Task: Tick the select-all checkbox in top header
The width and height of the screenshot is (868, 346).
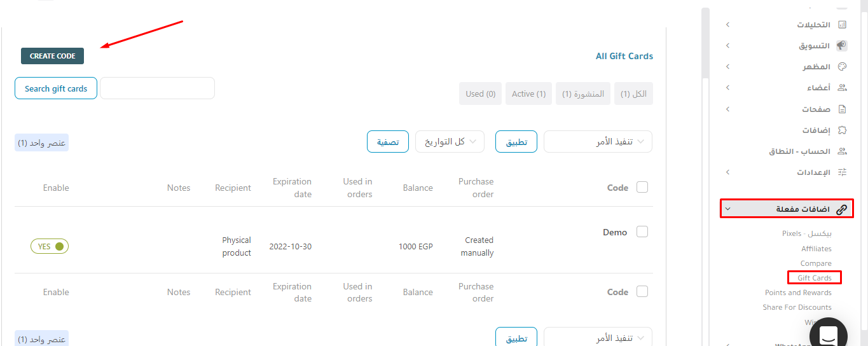Action: point(642,187)
